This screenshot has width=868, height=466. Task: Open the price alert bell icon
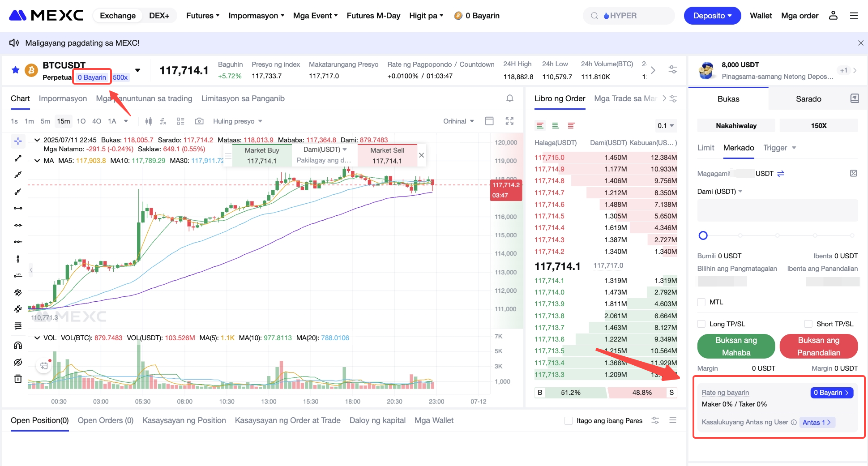point(509,98)
